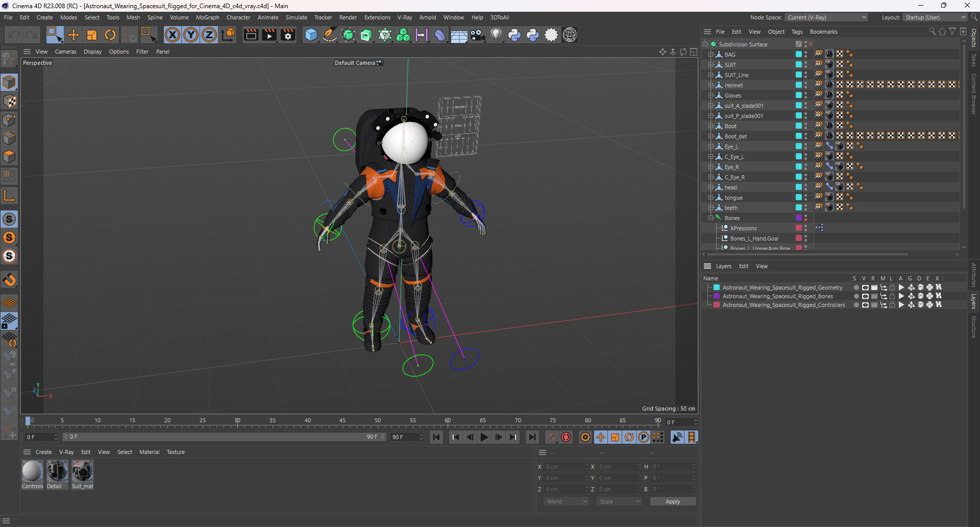Open the Simulate menu
Screen dimensions: 980x527
pyautogui.click(x=296, y=17)
